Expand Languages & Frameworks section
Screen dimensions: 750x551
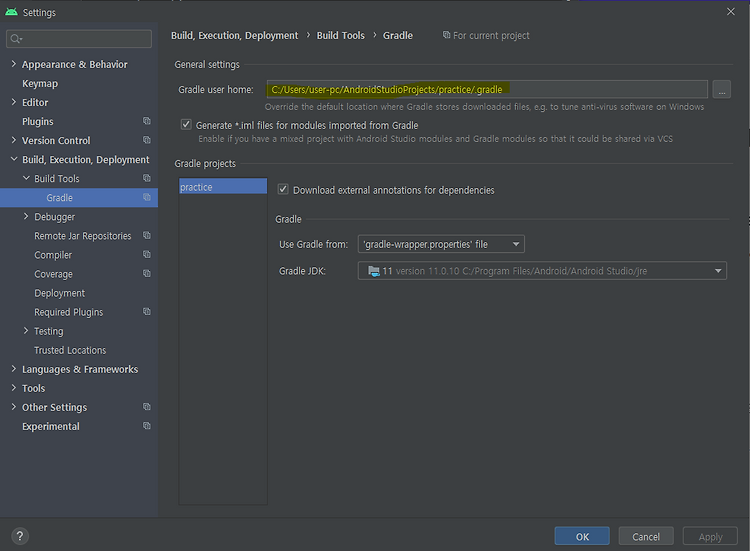coord(13,369)
